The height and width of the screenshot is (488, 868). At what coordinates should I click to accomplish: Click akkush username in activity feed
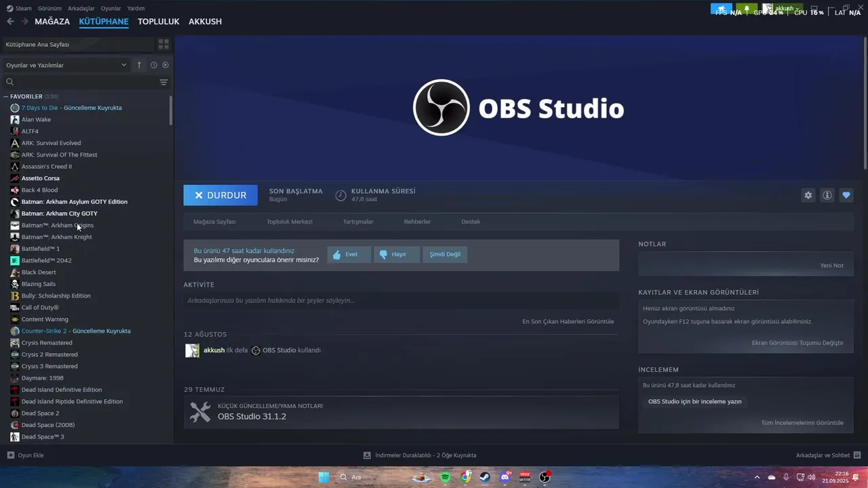coord(214,350)
